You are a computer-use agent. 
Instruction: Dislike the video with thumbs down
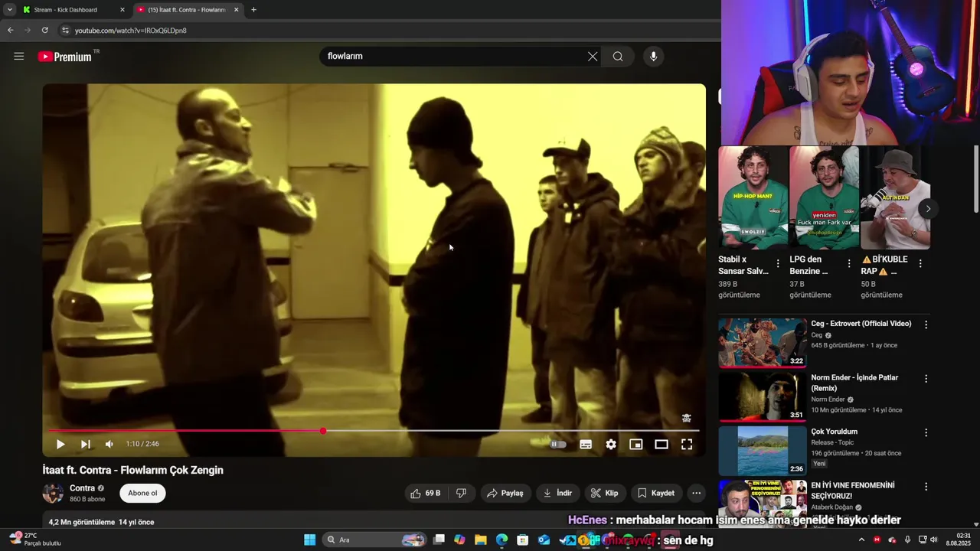(461, 493)
